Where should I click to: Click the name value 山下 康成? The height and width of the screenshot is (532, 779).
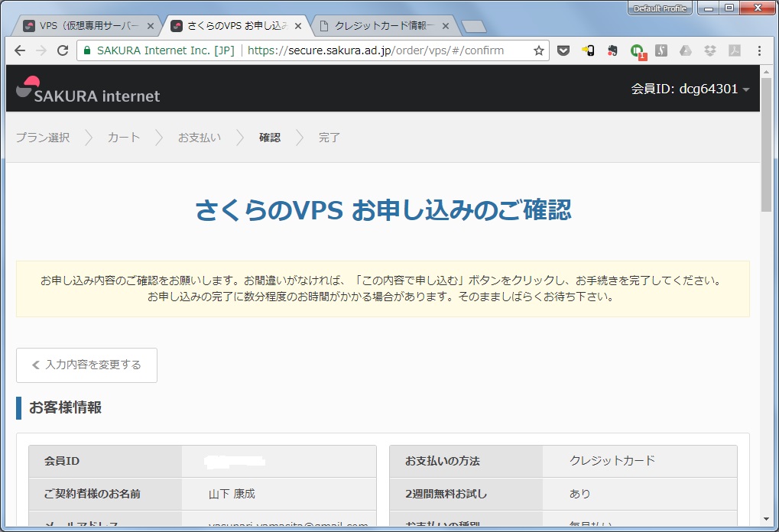[232, 494]
